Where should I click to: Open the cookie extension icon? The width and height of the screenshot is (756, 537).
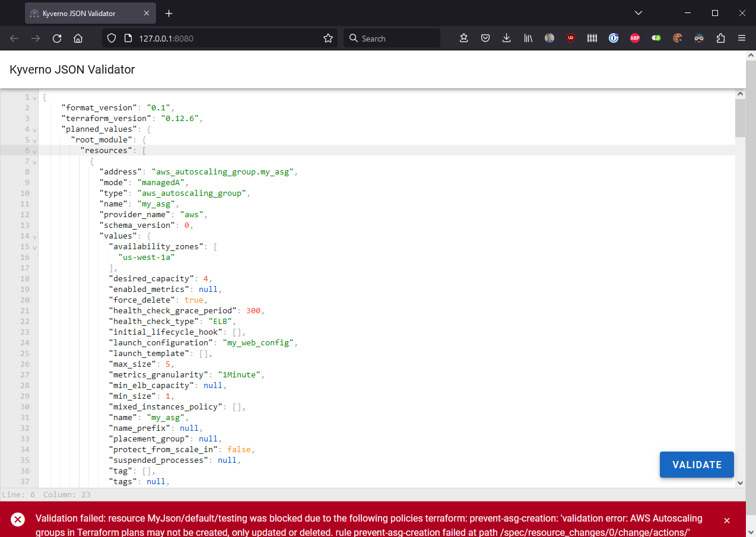pyautogui.click(x=677, y=38)
